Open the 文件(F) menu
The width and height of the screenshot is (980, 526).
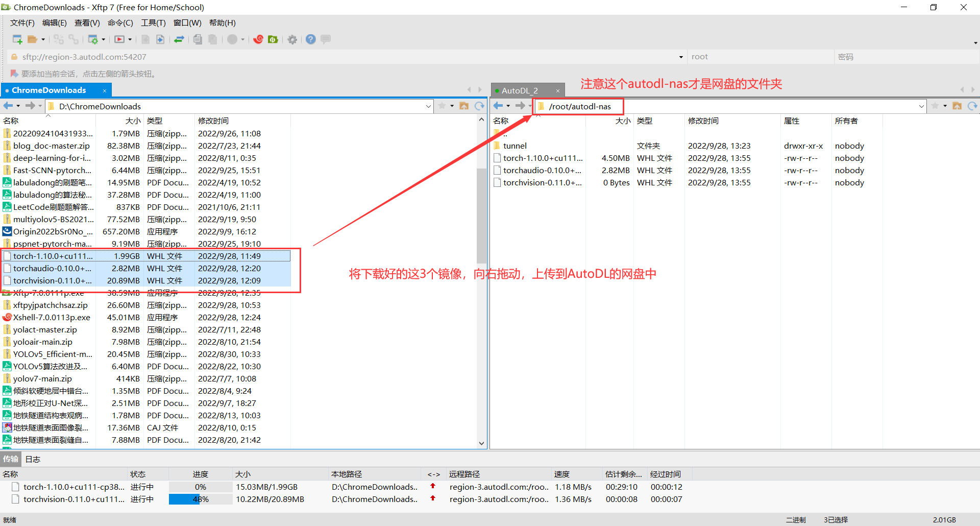click(x=22, y=23)
